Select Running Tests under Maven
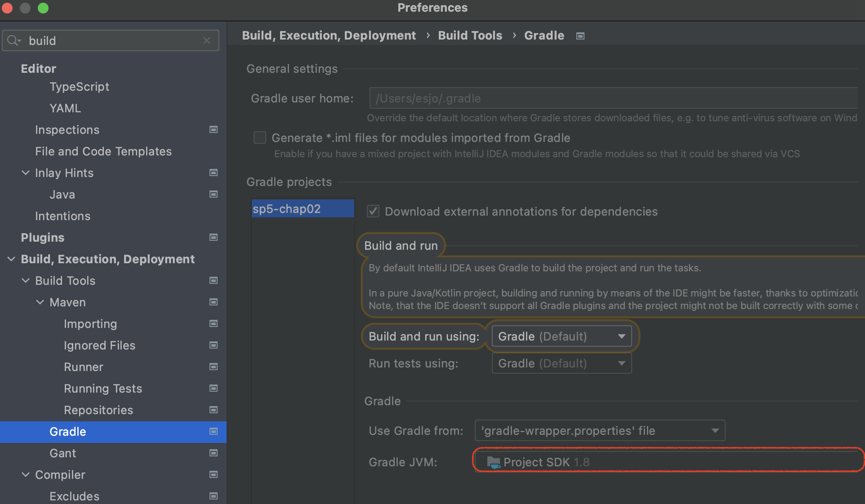The height and width of the screenshot is (504, 865). coord(103,388)
